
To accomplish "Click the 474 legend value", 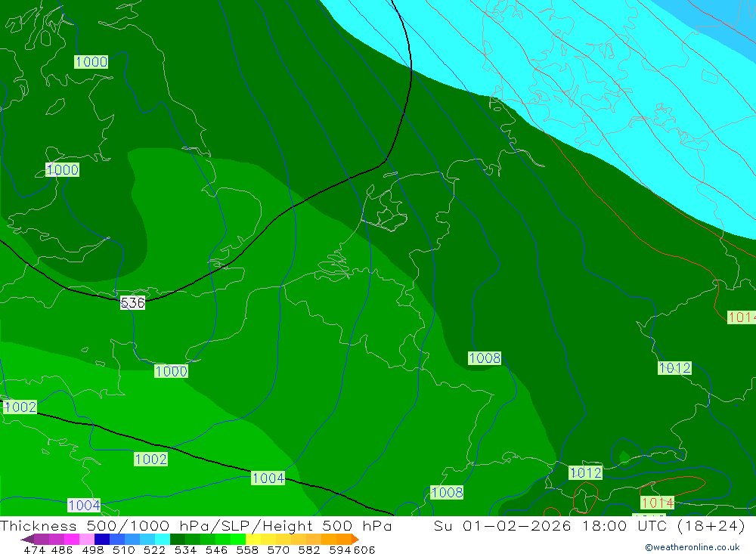I will (34, 549).
